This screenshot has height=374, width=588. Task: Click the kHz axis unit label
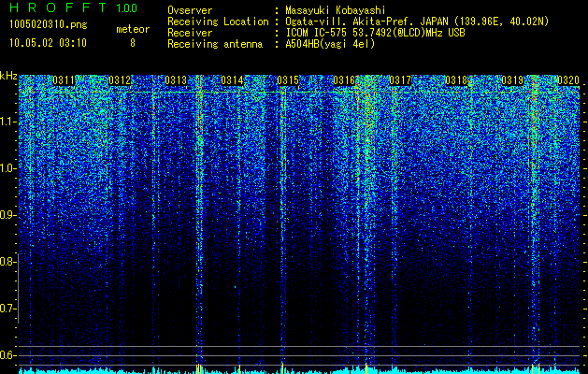tap(8, 76)
